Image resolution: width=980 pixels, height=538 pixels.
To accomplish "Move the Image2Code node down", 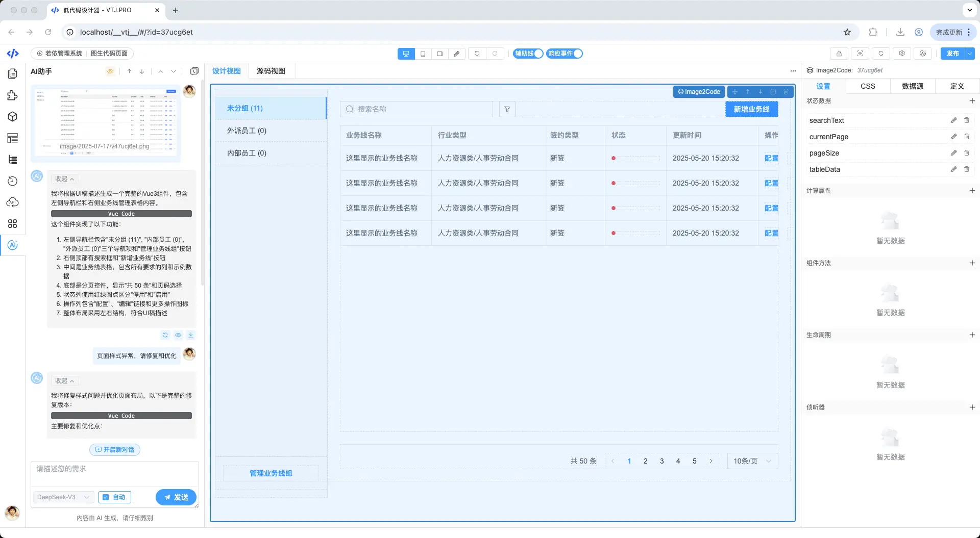I will 761,92.
